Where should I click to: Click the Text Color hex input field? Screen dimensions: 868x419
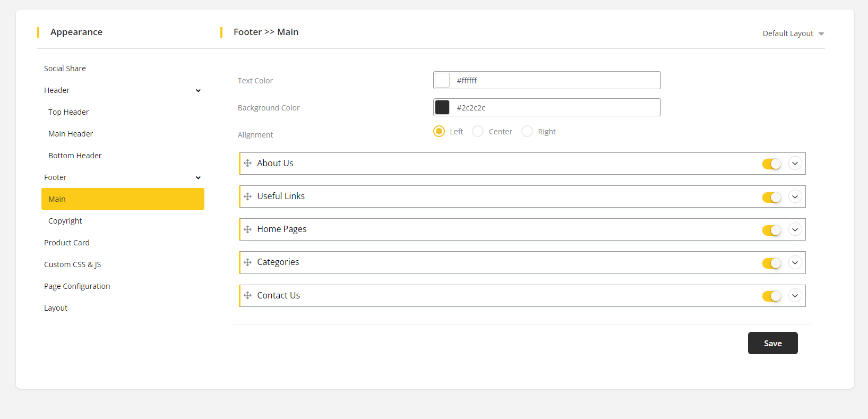pos(555,81)
